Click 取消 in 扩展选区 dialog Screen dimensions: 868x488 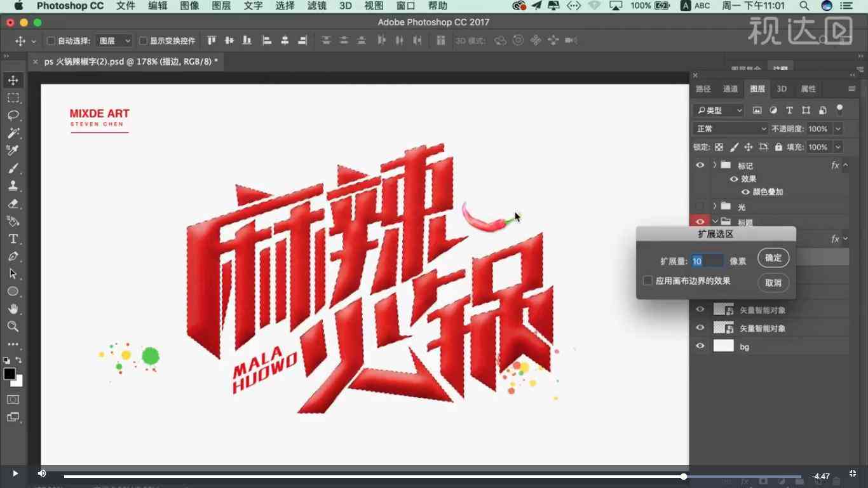(773, 283)
